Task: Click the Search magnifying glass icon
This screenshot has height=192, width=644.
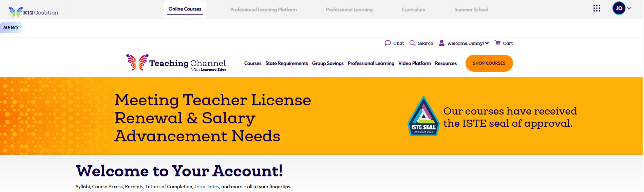Action: [x=412, y=43]
